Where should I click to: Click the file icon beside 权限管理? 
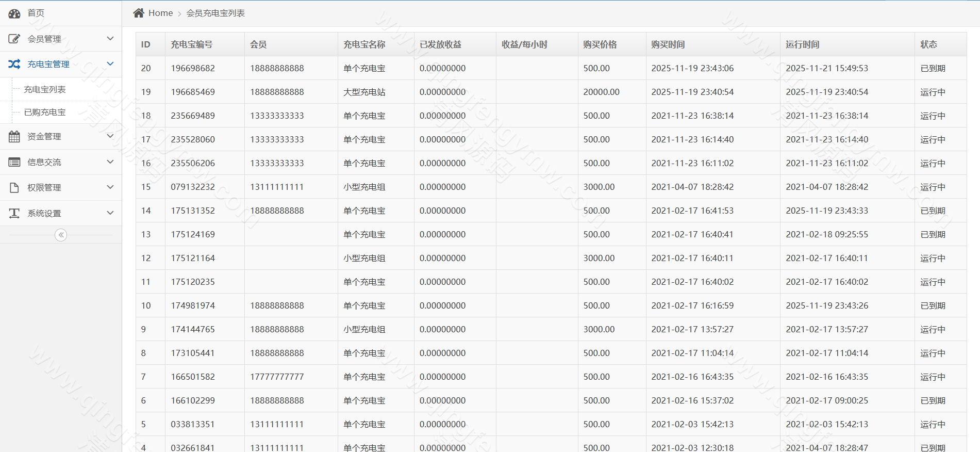[x=14, y=187]
